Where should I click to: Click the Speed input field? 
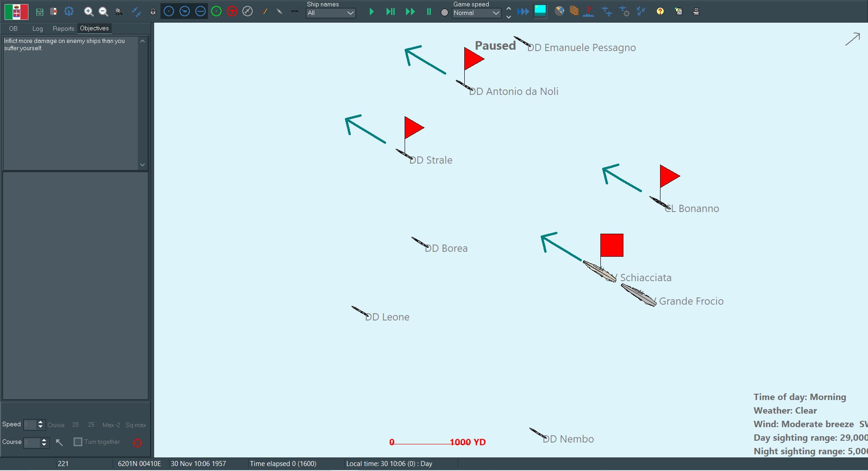point(30,424)
